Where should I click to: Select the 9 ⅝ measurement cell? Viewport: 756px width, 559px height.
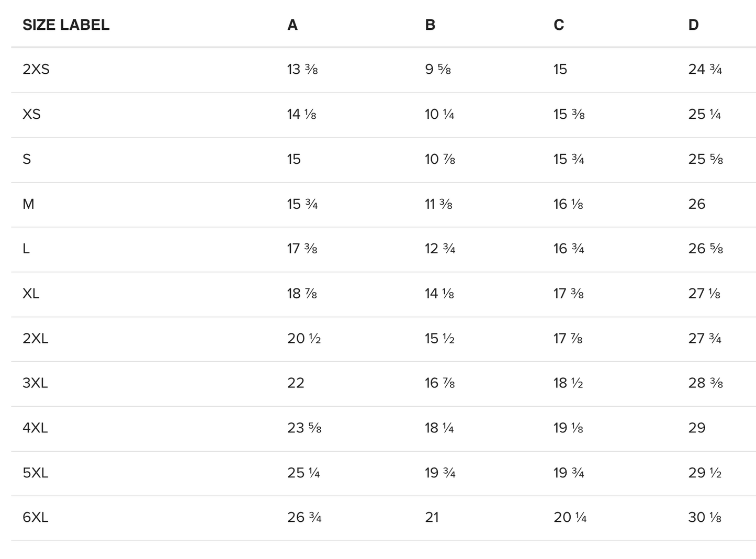438,69
